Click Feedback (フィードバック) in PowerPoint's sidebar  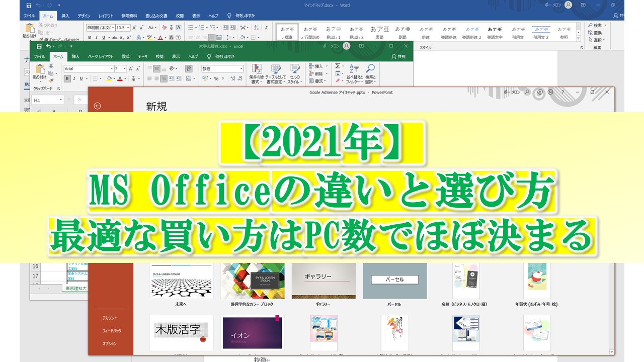pyautogui.click(x=112, y=331)
